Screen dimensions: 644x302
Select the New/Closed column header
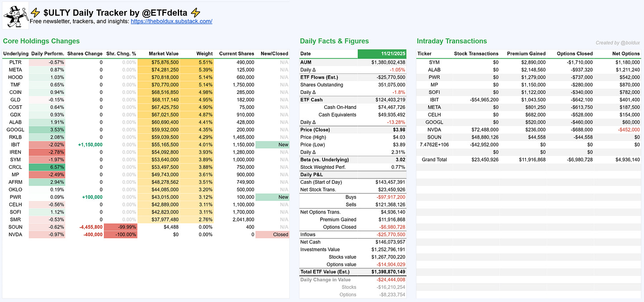[274, 54]
